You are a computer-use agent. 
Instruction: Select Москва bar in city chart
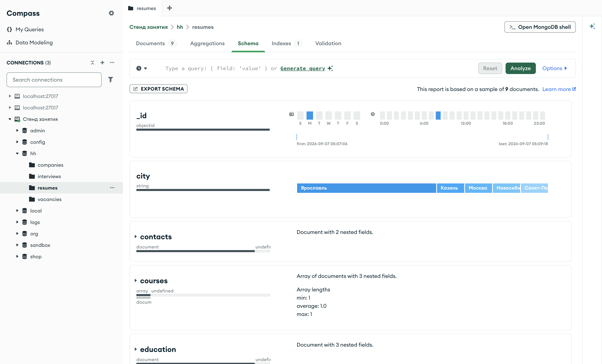point(478,188)
